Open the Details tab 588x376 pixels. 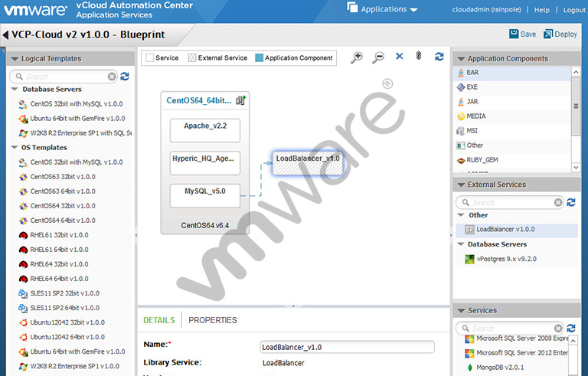pyautogui.click(x=158, y=320)
